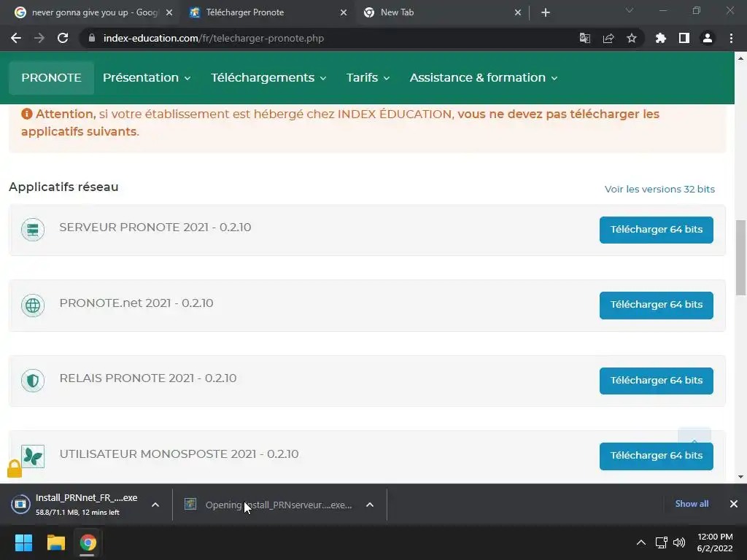Download PRONOTE.net 2021 64 bits

point(656,305)
